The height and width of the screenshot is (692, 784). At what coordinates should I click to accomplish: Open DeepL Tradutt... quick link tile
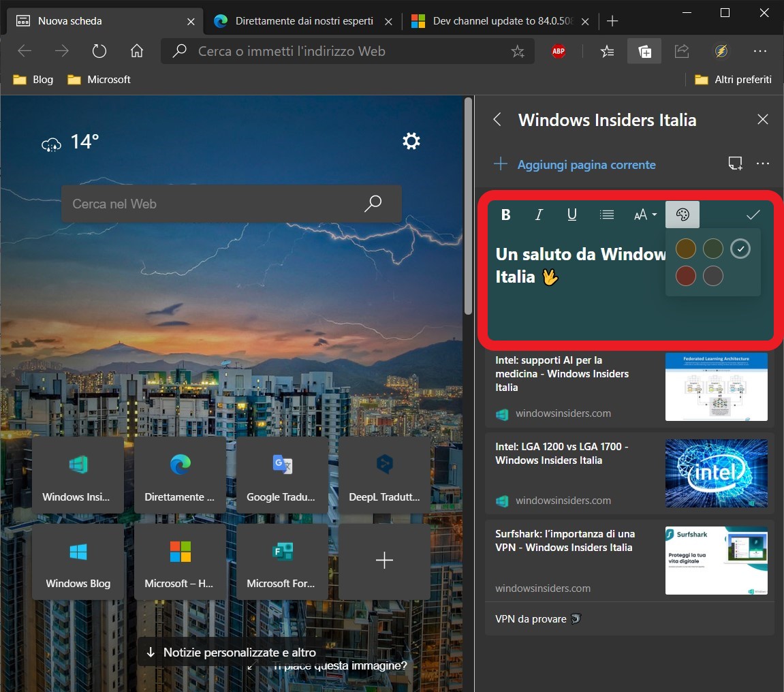[x=384, y=475]
